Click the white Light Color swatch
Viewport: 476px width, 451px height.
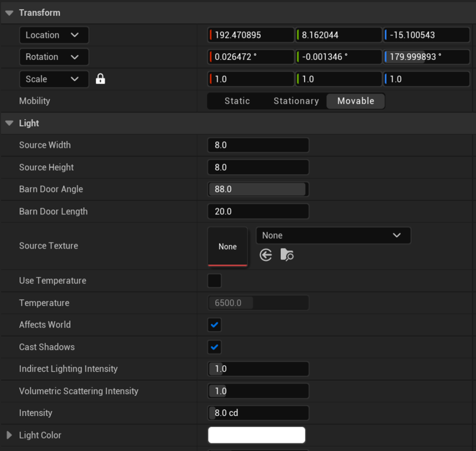[257, 435]
